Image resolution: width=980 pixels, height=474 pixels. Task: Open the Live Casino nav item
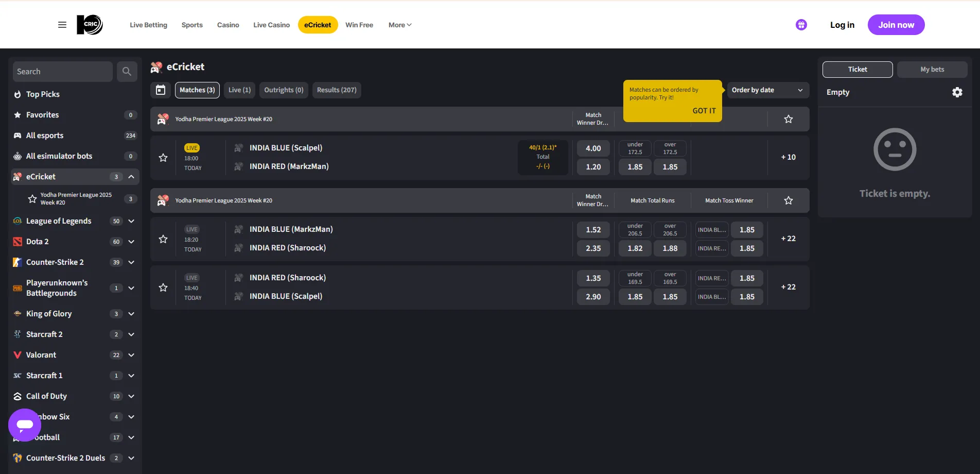[x=271, y=25]
